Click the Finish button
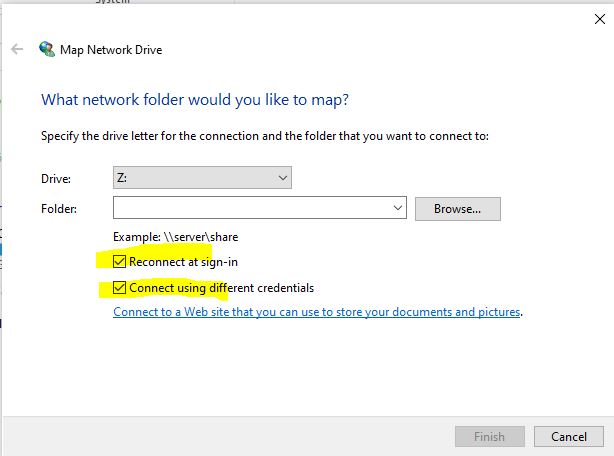Screen dimensions: 614x456 coord(489,436)
